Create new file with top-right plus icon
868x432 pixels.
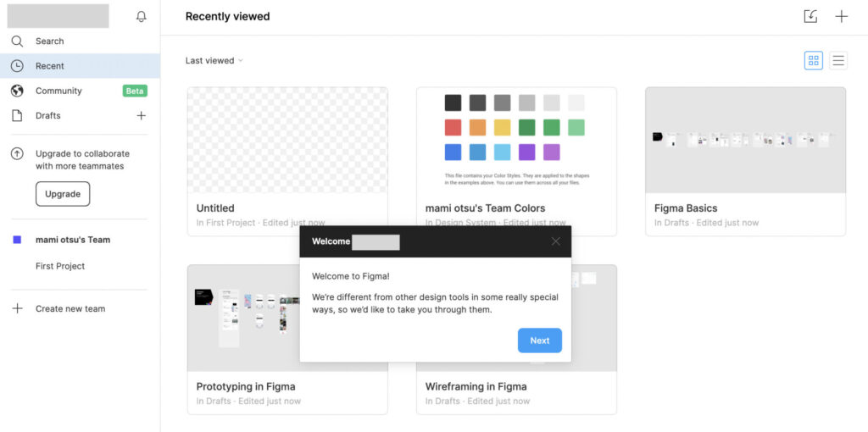point(842,17)
